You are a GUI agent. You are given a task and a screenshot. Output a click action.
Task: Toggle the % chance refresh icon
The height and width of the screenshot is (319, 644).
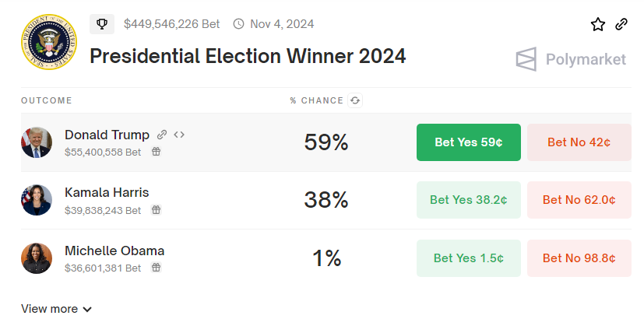click(355, 100)
